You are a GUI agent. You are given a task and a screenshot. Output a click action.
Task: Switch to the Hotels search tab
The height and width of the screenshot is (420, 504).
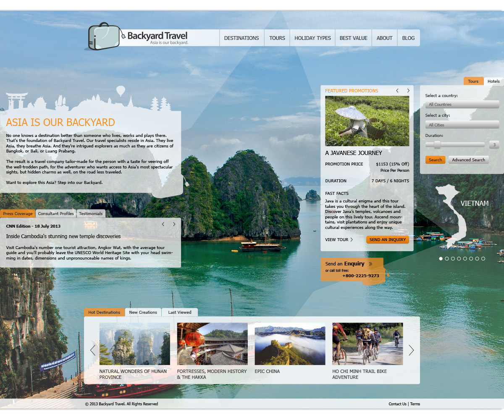[x=493, y=81]
